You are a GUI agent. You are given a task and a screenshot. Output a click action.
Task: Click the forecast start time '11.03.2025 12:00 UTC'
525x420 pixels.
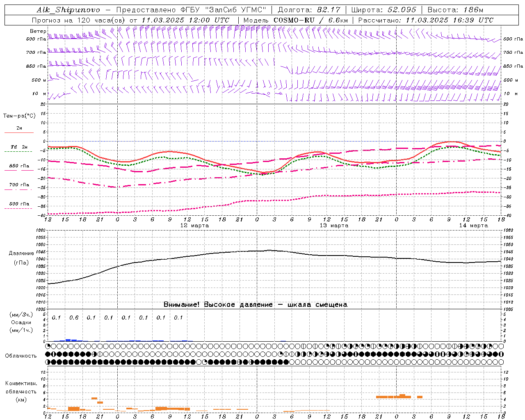click(185, 20)
